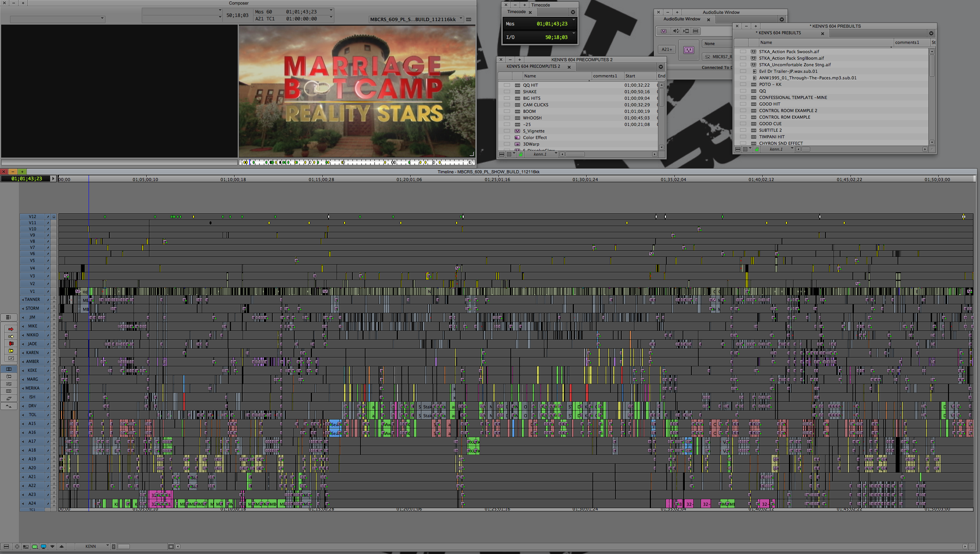Click the A21+ track selection button
The image size is (980, 554).
(x=667, y=49)
